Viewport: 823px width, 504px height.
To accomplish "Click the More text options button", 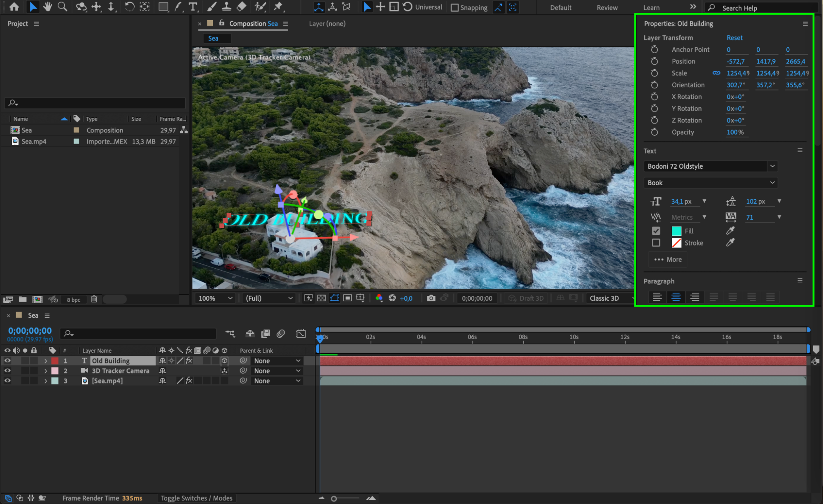I will 668,260.
